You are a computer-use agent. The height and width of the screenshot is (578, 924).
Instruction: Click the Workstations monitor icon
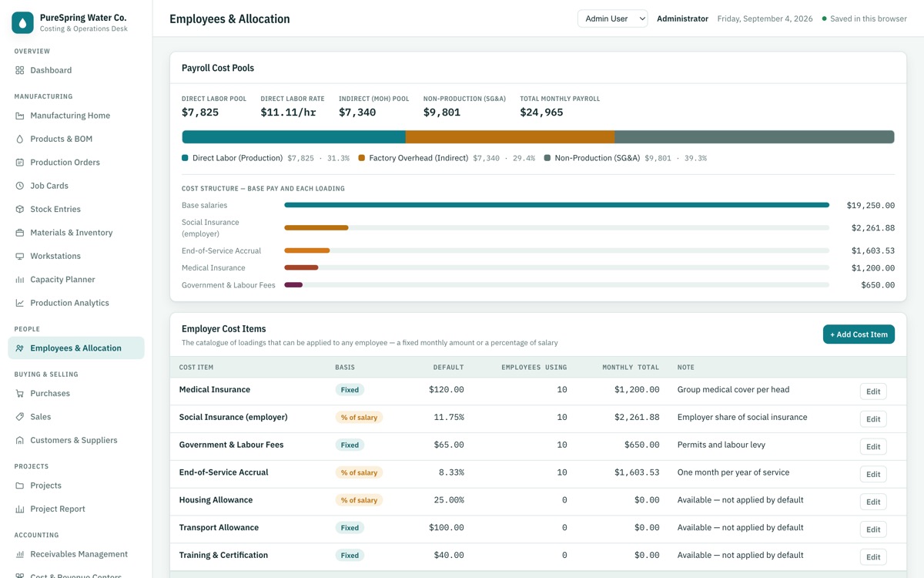20,256
